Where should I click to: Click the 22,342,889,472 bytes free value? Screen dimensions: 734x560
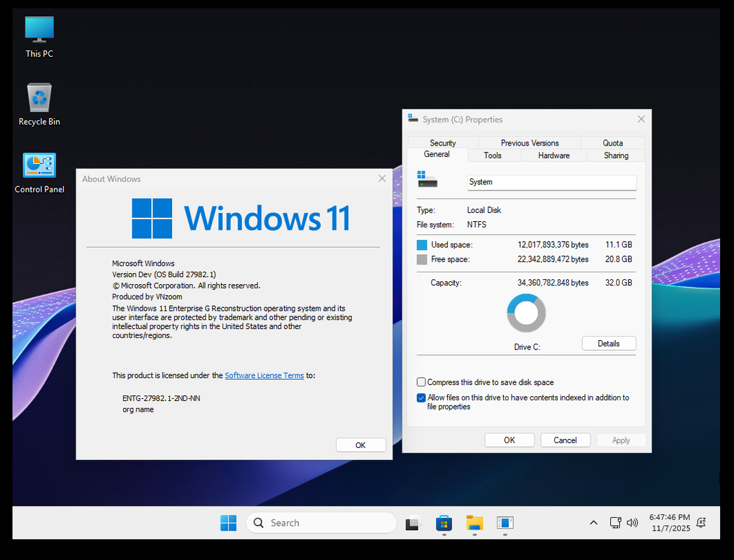tap(553, 260)
